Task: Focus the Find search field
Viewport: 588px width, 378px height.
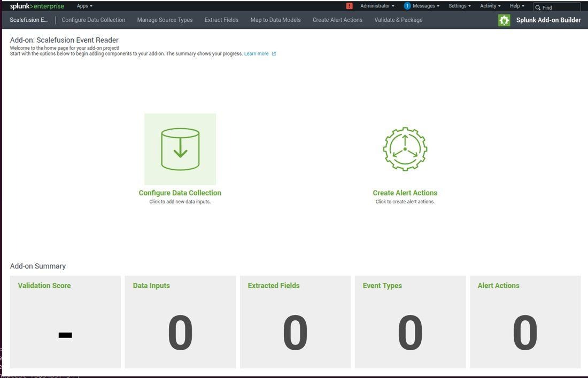Action: click(x=557, y=7)
